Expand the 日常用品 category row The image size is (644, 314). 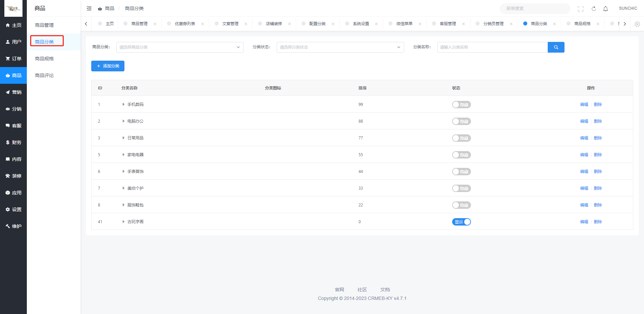click(123, 138)
